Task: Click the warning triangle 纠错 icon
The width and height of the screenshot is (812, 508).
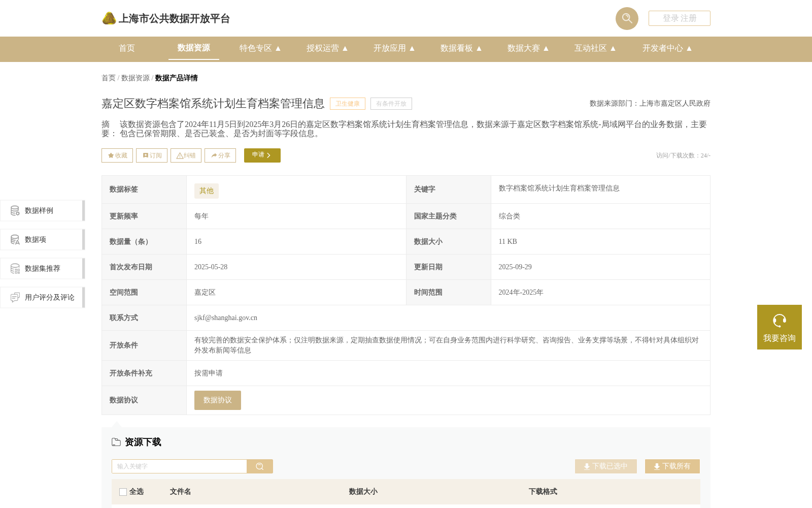Action: tap(180, 155)
